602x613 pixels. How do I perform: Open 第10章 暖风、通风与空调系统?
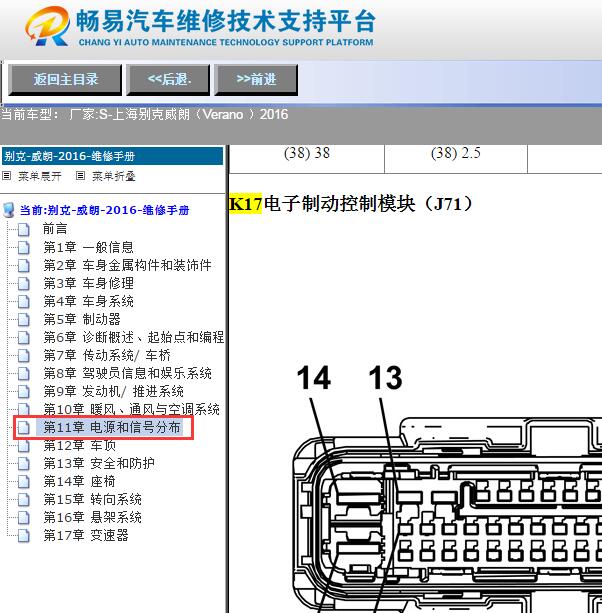click(131, 409)
